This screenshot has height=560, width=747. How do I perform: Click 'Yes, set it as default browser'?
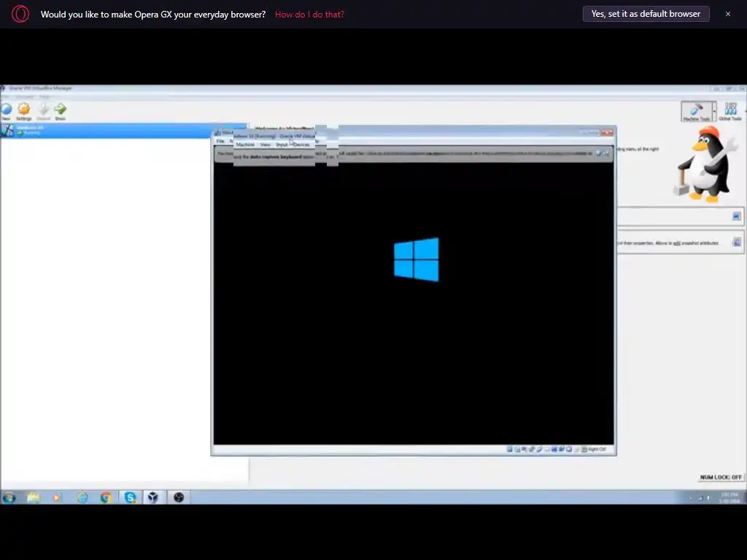point(646,14)
